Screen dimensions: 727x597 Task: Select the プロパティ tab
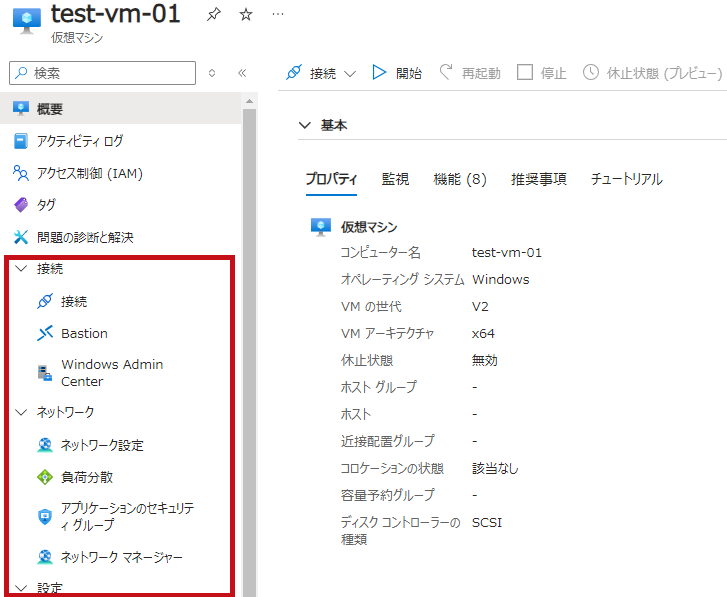point(331,179)
